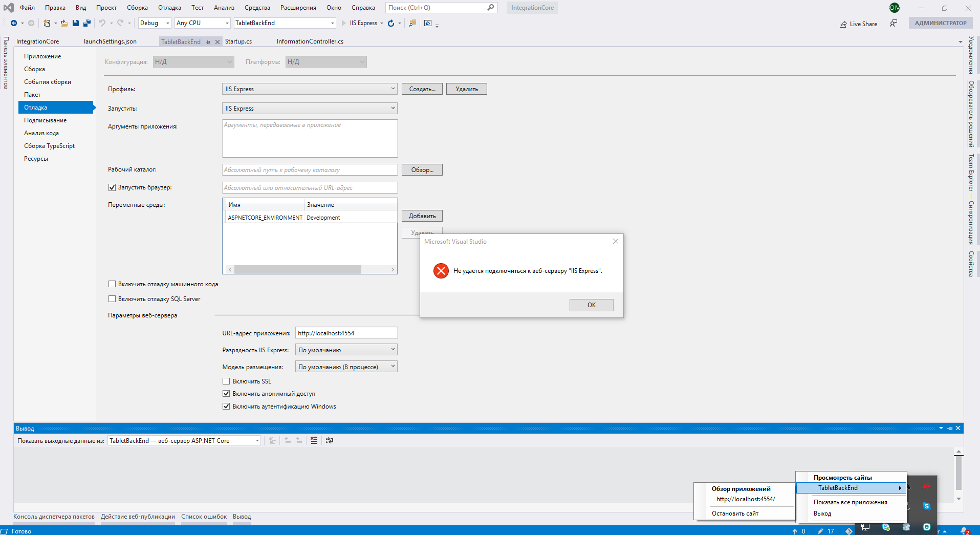Open the TabletBackEnd startup project dropdown
This screenshot has height=535, width=980.
click(285, 23)
